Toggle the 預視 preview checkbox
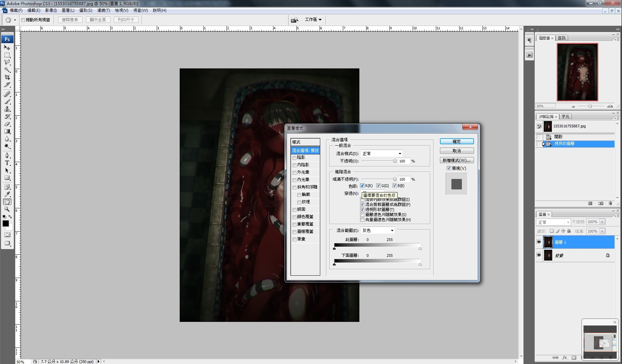 click(449, 168)
